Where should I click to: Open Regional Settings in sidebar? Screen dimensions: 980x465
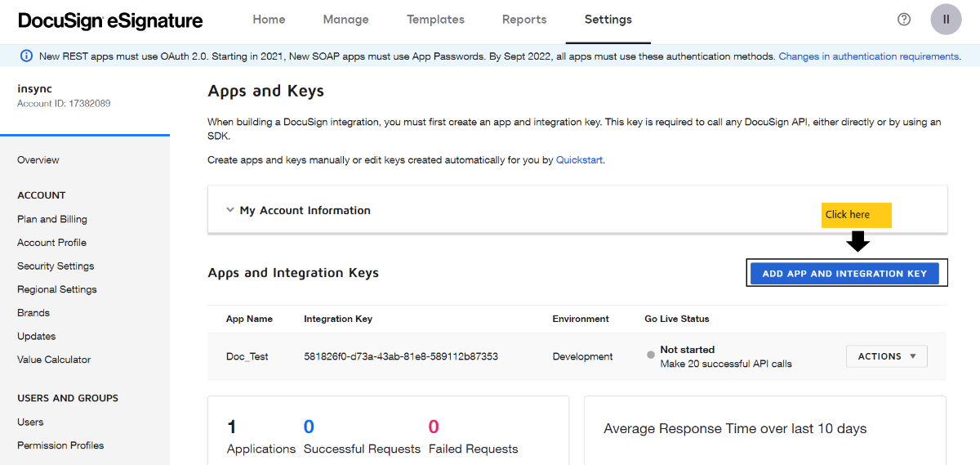57,289
